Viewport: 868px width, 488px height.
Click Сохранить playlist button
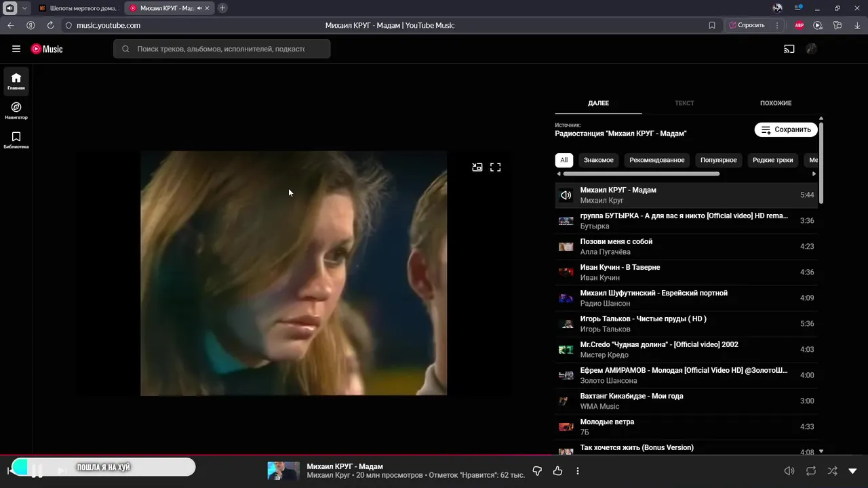786,129
